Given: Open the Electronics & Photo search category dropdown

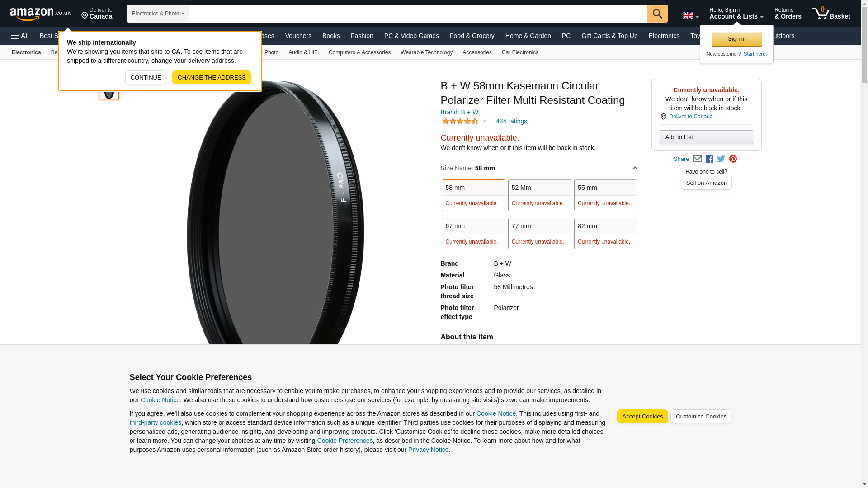Looking at the screenshot, I should 158,14.
